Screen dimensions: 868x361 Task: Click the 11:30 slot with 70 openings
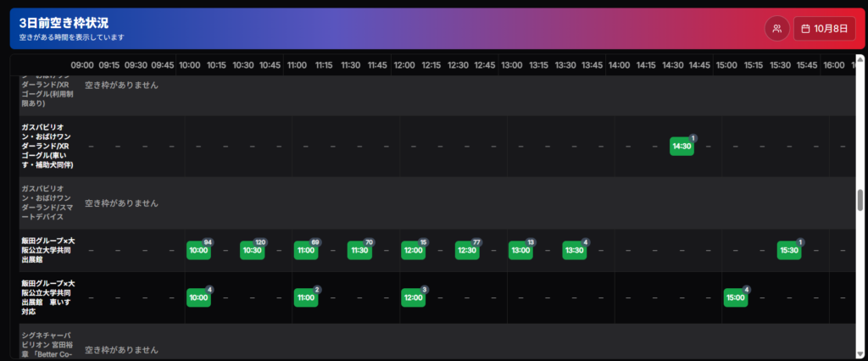(359, 250)
